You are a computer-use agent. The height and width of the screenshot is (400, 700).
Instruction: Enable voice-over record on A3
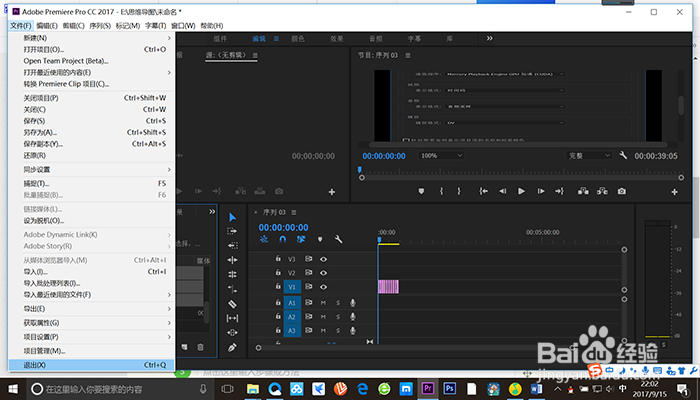[x=353, y=330]
